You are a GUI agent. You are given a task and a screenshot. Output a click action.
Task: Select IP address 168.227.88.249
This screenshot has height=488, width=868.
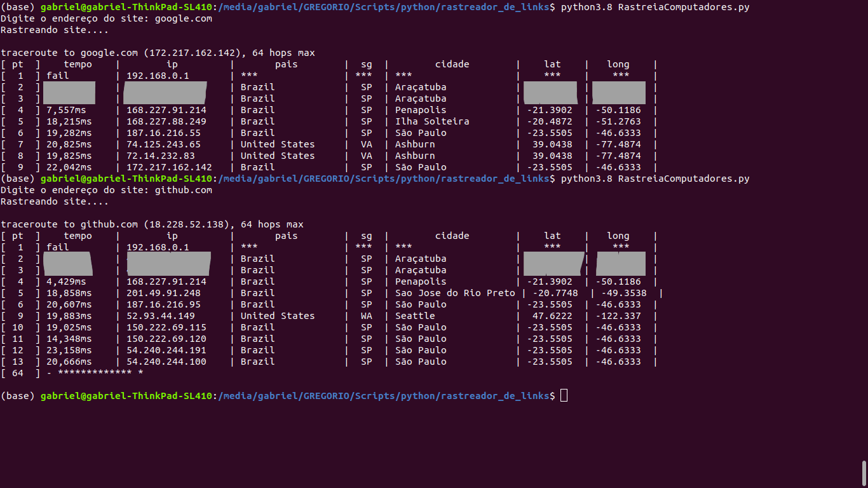point(166,121)
